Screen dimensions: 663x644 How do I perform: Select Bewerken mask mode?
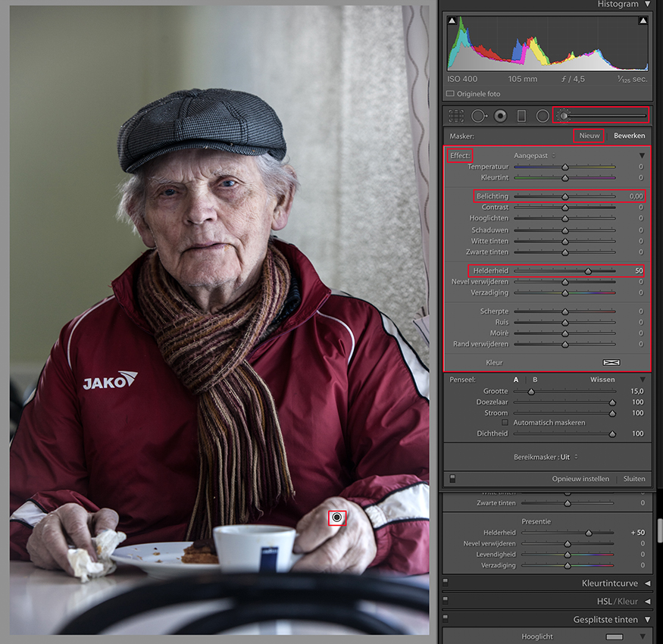coord(629,136)
